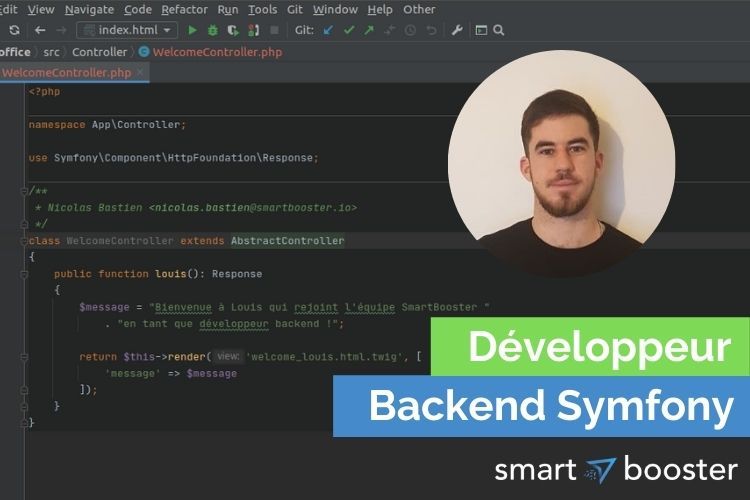Open settings with the wrench icon
The width and height of the screenshot is (750, 500).
[x=457, y=30]
